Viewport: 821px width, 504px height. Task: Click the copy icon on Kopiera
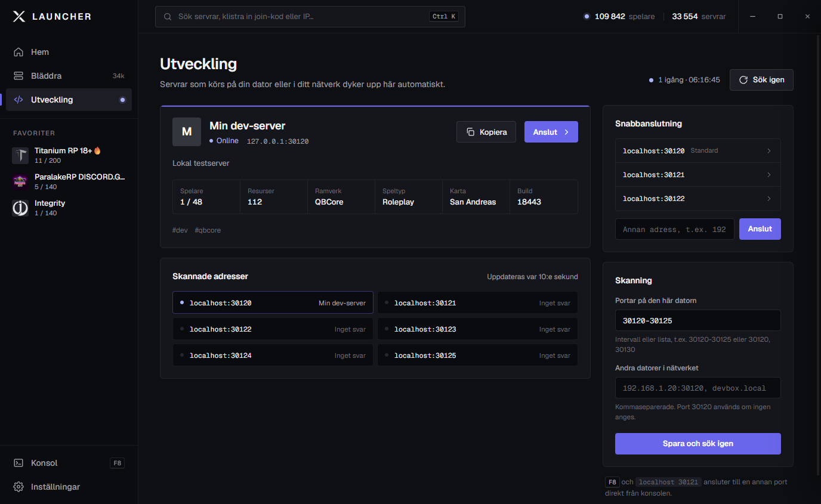(x=471, y=132)
